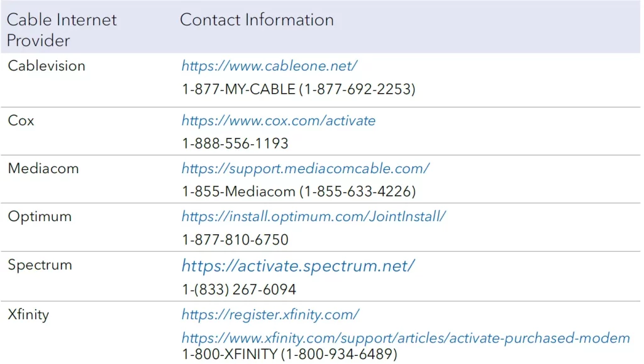Open the Xfinity activate-purchased-modem support article link
The width and height of the screenshot is (644, 364).
pos(406,338)
